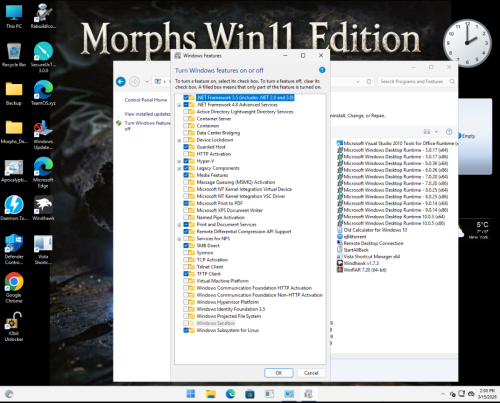
Task: Open SecureUxTheme 3.0.0 desktop icon
Action: click(x=43, y=57)
